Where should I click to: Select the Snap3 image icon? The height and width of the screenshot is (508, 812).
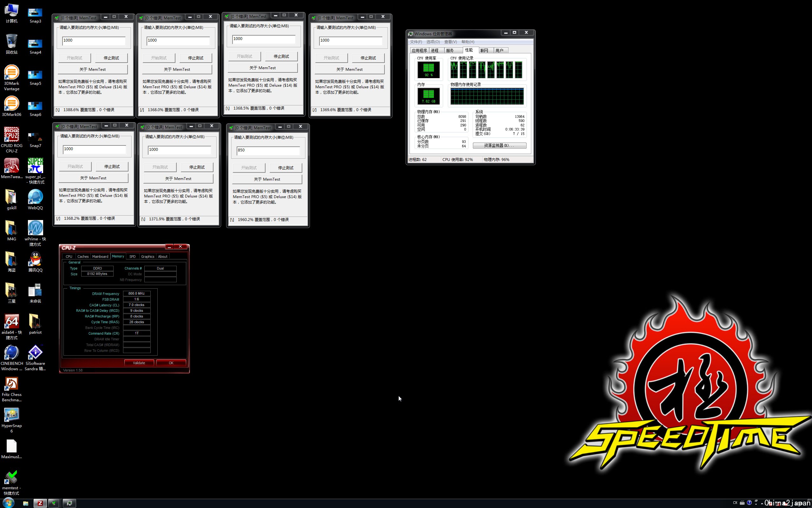[x=35, y=15]
